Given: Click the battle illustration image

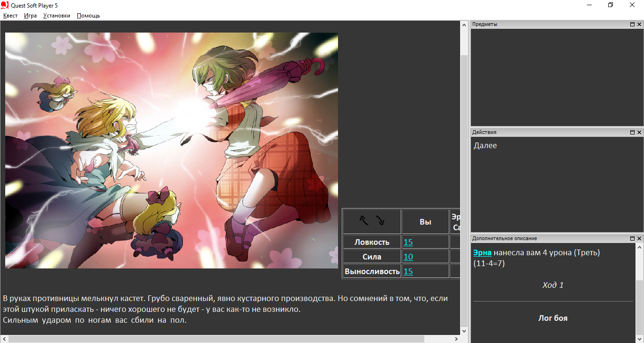Looking at the screenshot, I should pyautogui.click(x=172, y=150).
